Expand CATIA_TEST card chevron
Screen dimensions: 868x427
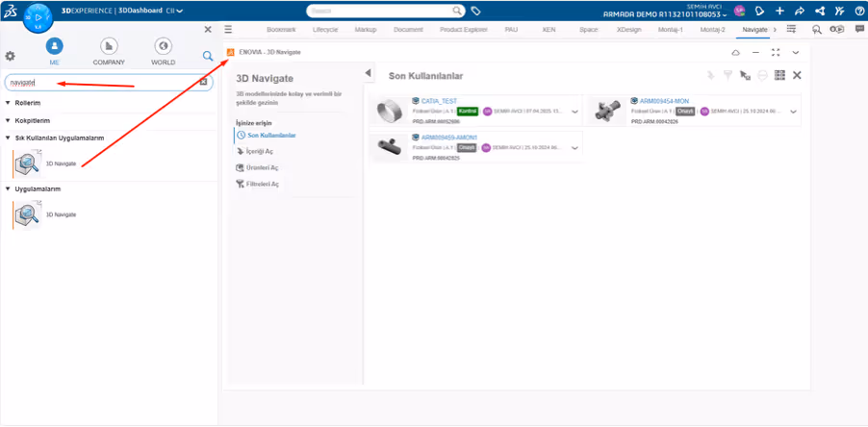574,112
